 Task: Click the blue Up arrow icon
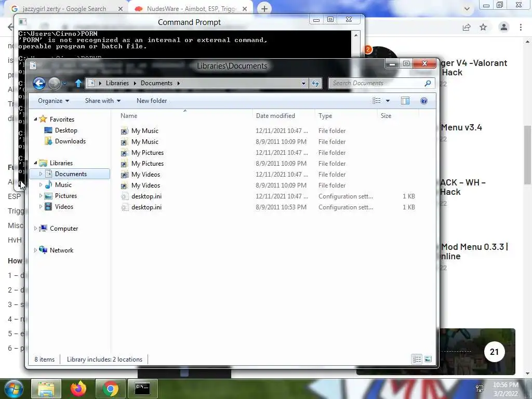pyautogui.click(x=78, y=83)
